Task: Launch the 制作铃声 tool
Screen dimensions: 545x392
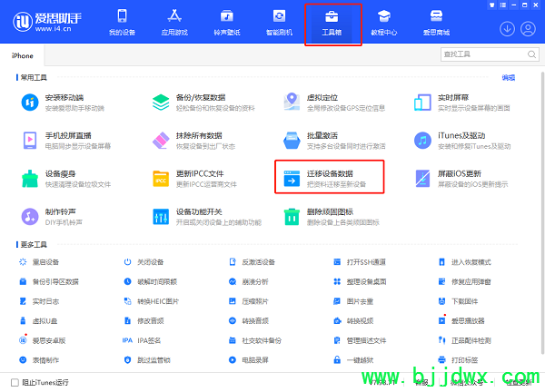Action: click(x=52, y=217)
